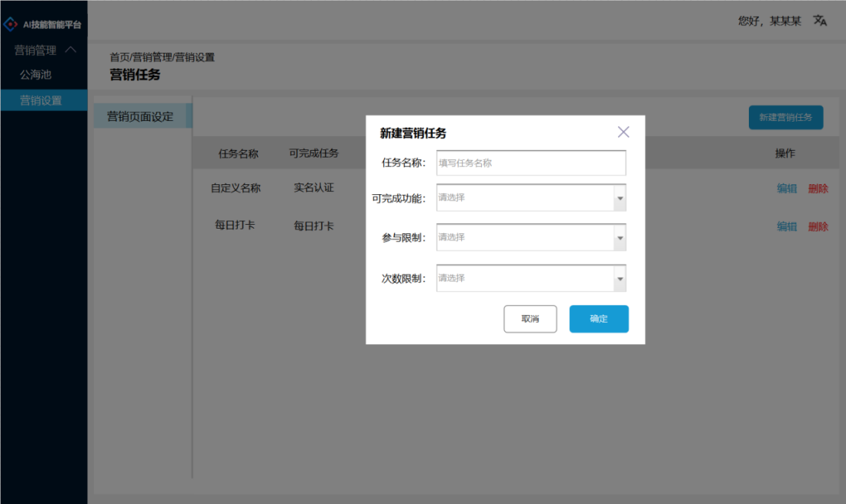Close the 新建营销任务 dialog
Viewport: 846px width, 504px height.
tap(623, 132)
